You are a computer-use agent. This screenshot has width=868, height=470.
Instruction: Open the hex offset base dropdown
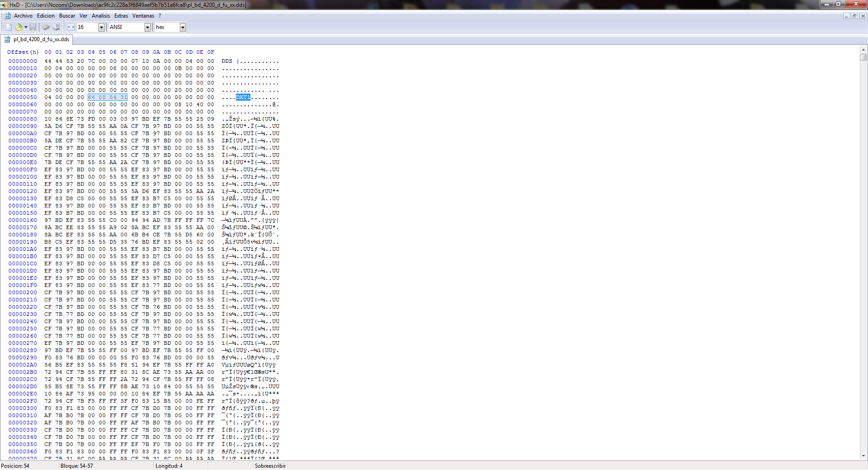click(x=183, y=27)
